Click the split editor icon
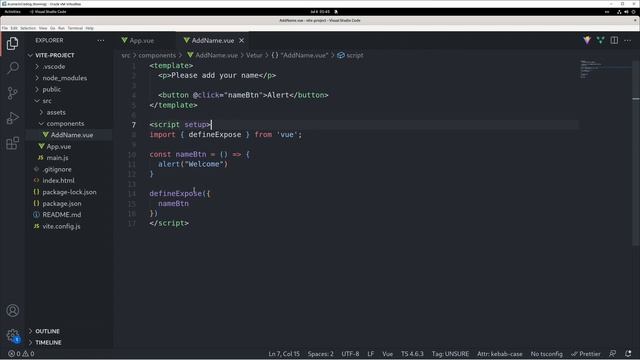 pyautogui.click(x=614, y=40)
